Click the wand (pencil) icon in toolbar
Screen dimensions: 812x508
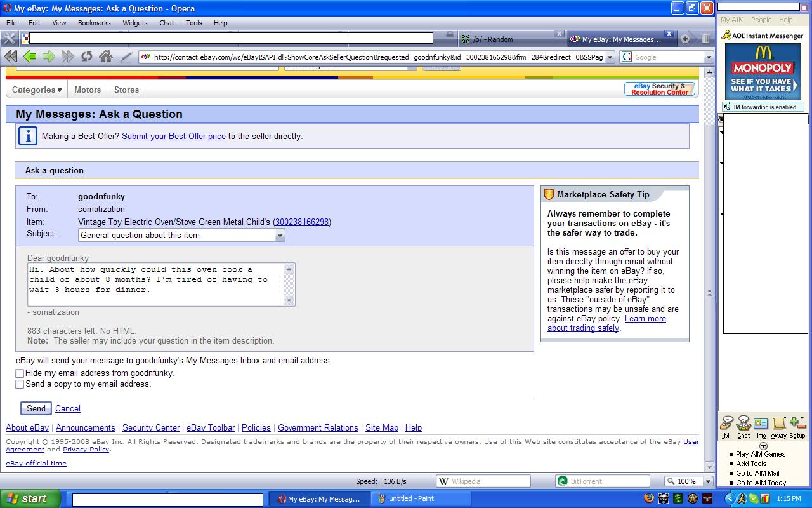coord(126,57)
